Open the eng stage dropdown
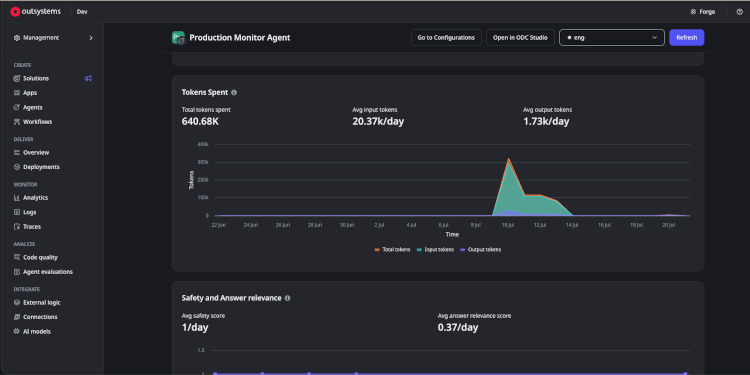 [x=612, y=38]
